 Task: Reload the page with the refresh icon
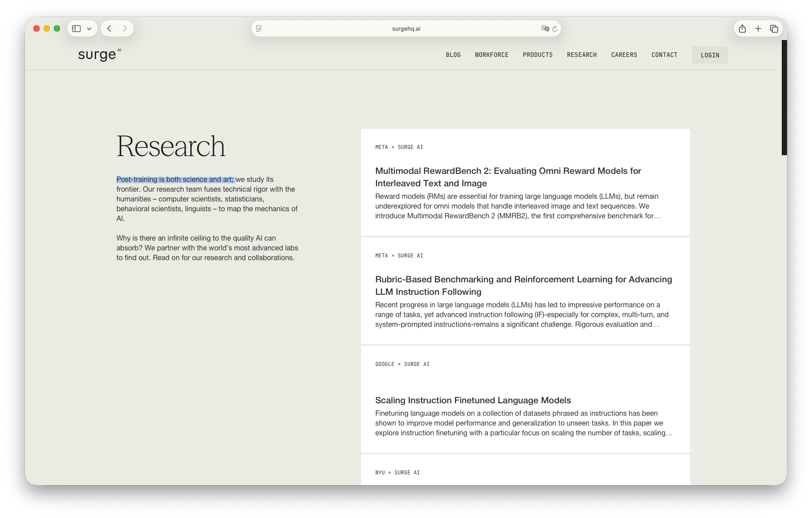[555, 29]
